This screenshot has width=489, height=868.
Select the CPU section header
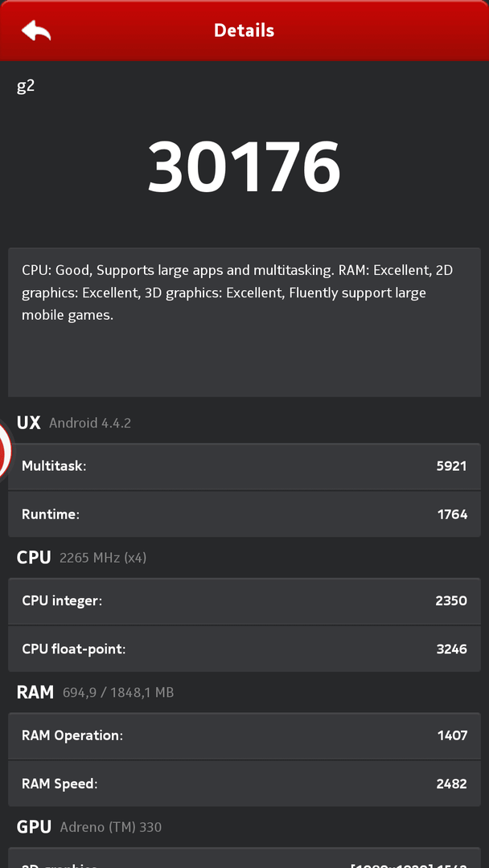pyautogui.click(x=34, y=557)
